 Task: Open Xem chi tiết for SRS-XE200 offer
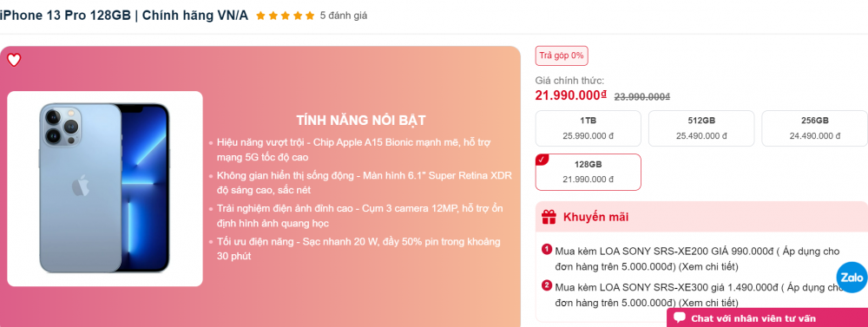[x=708, y=266]
